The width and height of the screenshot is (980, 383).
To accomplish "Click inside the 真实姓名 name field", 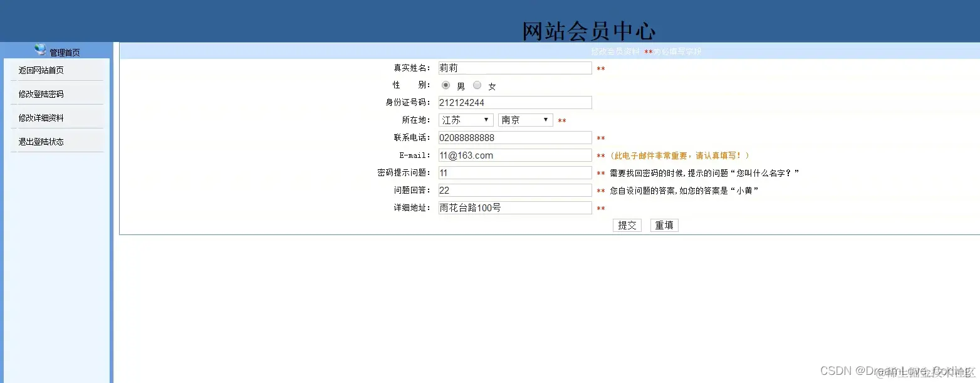I will [x=514, y=68].
